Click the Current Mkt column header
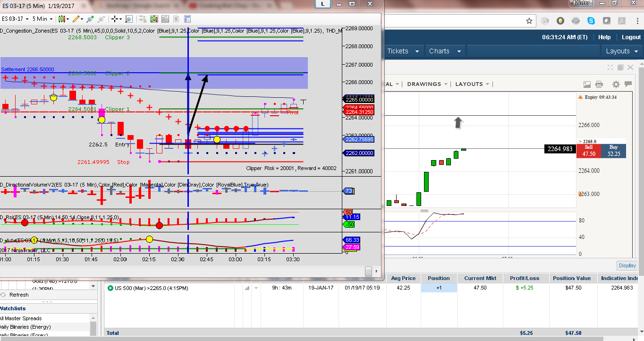The image size is (644, 341). [480, 278]
